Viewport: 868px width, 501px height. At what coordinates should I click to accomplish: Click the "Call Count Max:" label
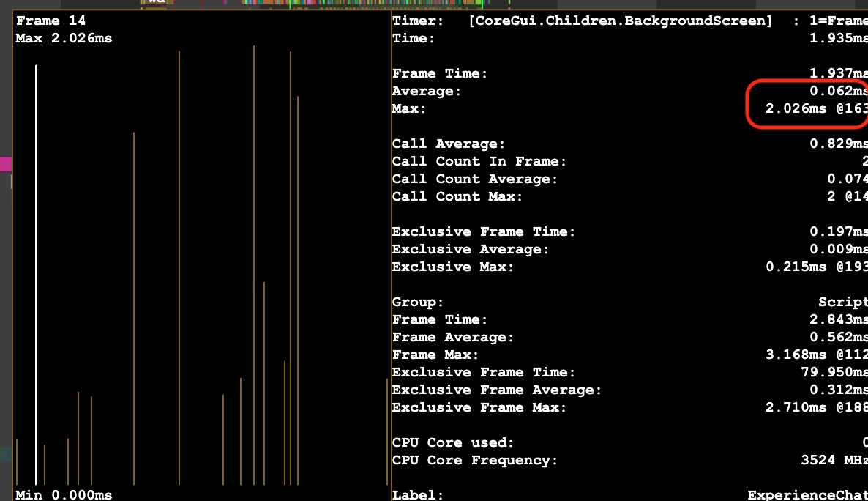tap(457, 196)
